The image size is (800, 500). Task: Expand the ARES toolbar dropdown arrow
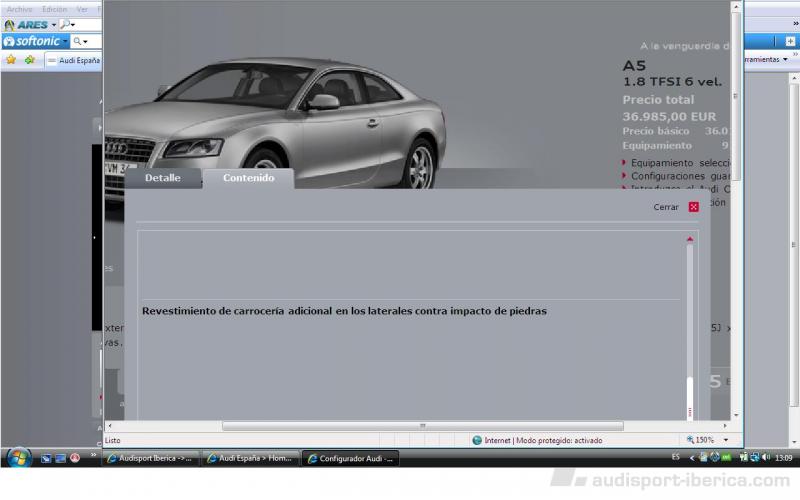click(54, 24)
